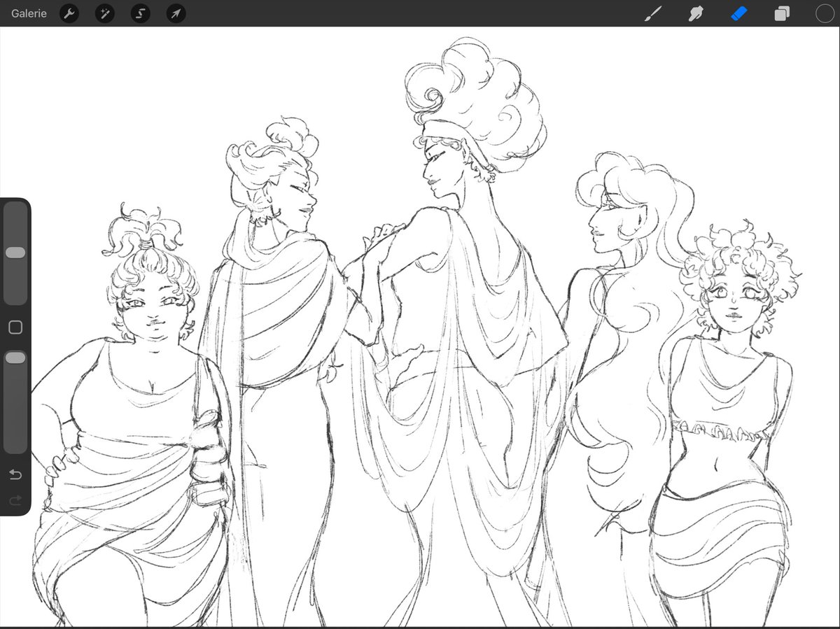Redo the last undone stroke
Image resolution: width=840 pixels, height=629 pixels.
pyautogui.click(x=15, y=500)
